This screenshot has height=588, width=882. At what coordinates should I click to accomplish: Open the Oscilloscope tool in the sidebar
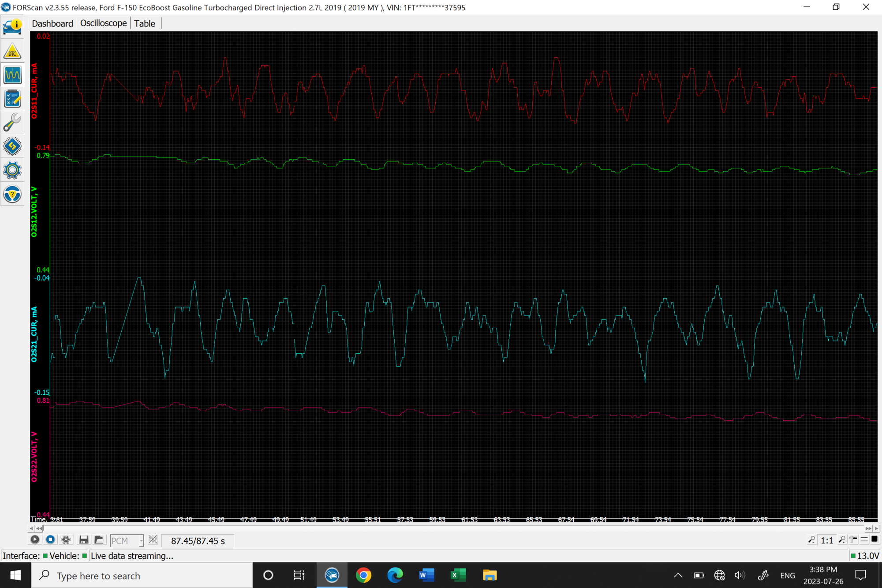pyautogui.click(x=12, y=75)
